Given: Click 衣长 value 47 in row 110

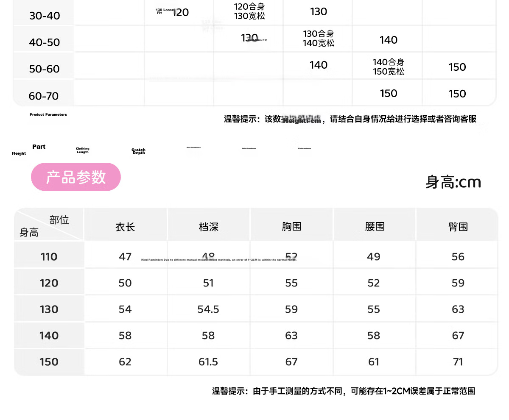Looking at the screenshot, I should tap(125, 256).
